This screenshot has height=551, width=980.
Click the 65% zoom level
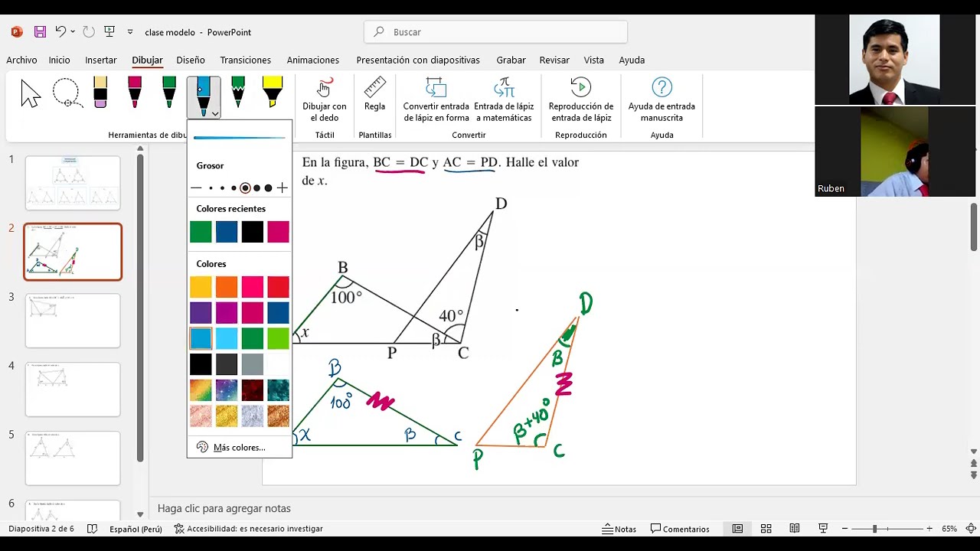tap(949, 529)
